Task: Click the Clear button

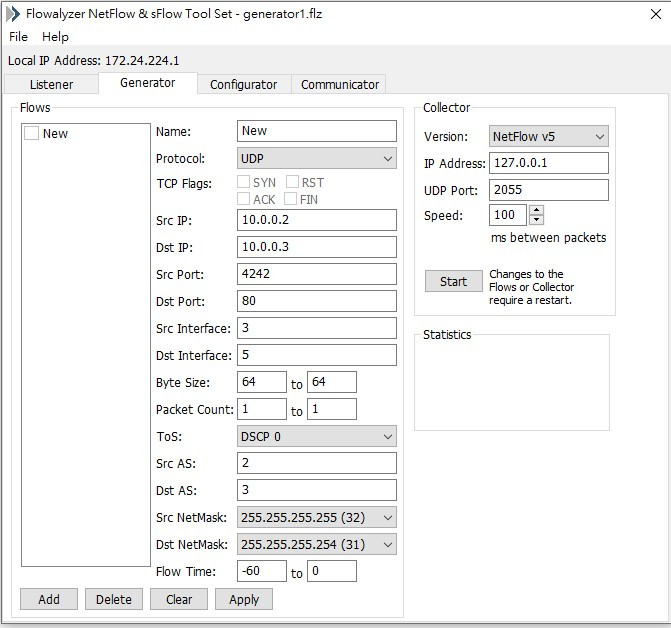Action: point(179,599)
